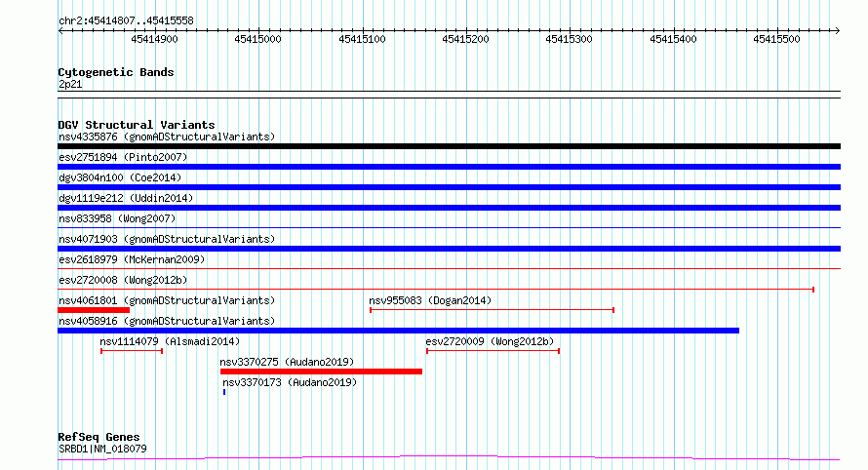Image resolution: width=868 pixels, height=470 pixels.
Task: Open esv2618979 (McKernan2009) variant label
Action: [x=132, y=259]
